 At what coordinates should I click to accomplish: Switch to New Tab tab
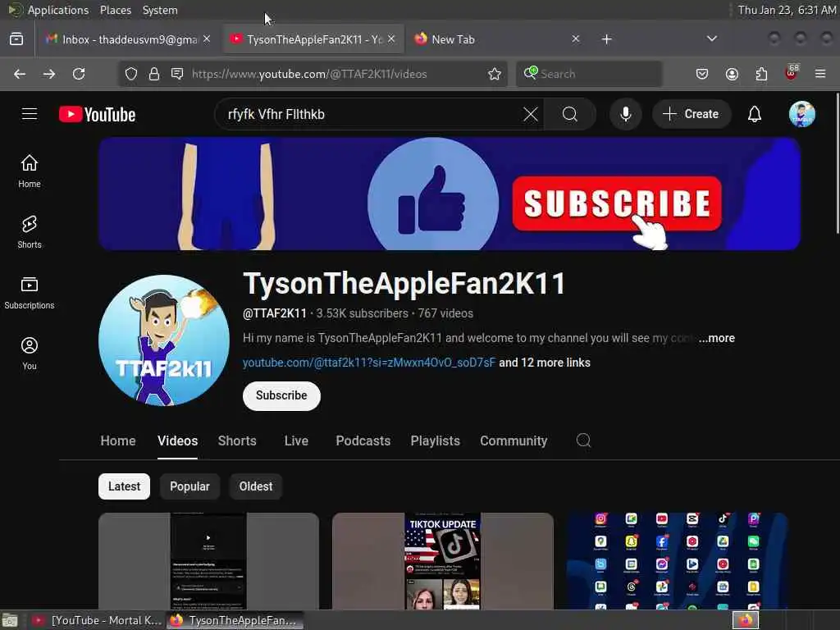(x=496, y=39)
